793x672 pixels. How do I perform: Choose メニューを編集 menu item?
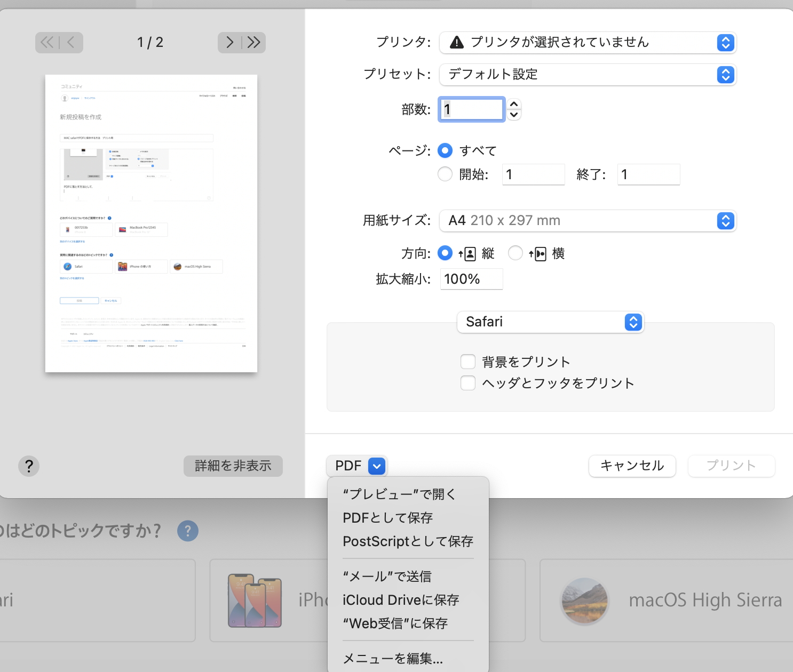click(x=408, y=659)
